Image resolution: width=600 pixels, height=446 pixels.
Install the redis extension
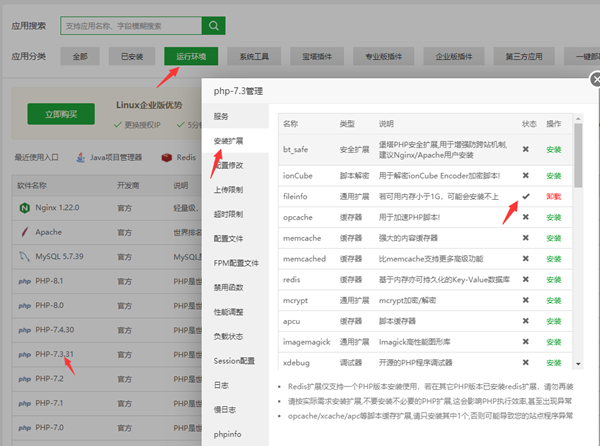pos(554,280)
